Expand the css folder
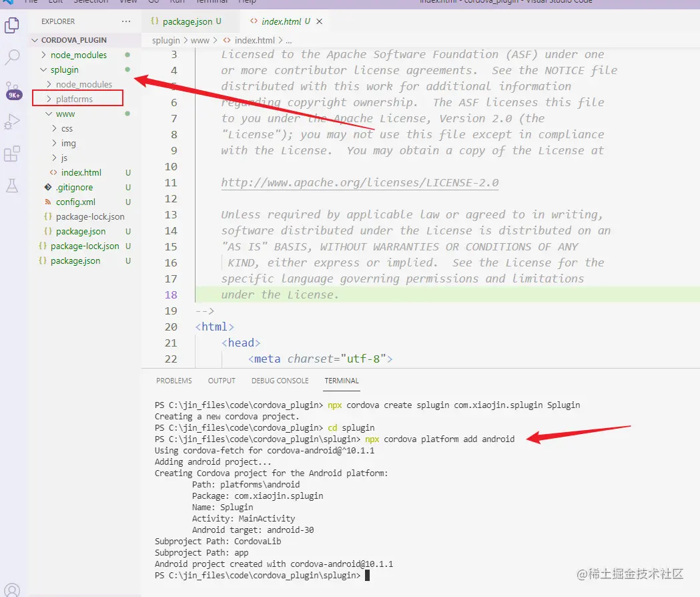The width and height of the screenshot is (700, 597). click(x=67, y=129)
